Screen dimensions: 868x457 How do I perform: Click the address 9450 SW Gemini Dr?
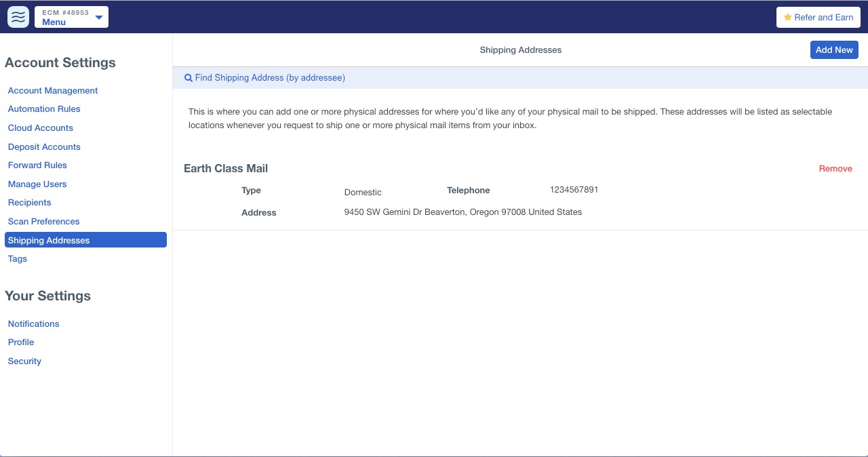[x=463, y=212]
